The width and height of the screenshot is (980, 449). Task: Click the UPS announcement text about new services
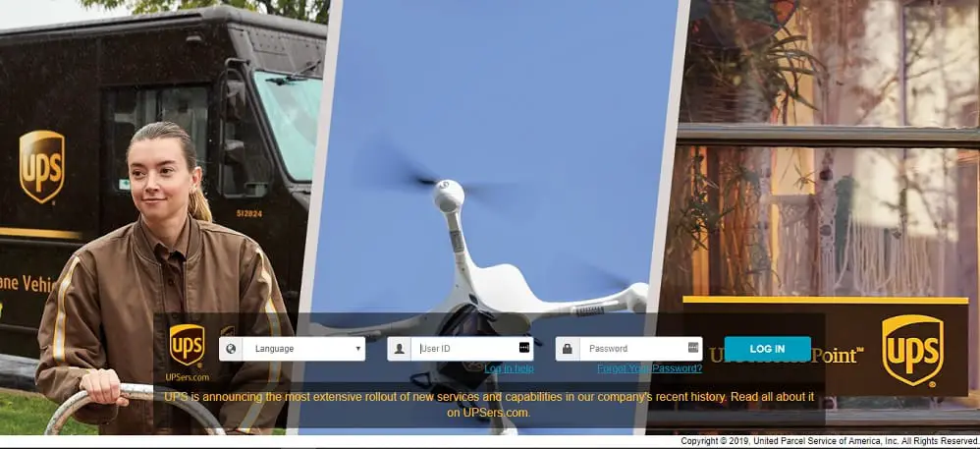489,405
